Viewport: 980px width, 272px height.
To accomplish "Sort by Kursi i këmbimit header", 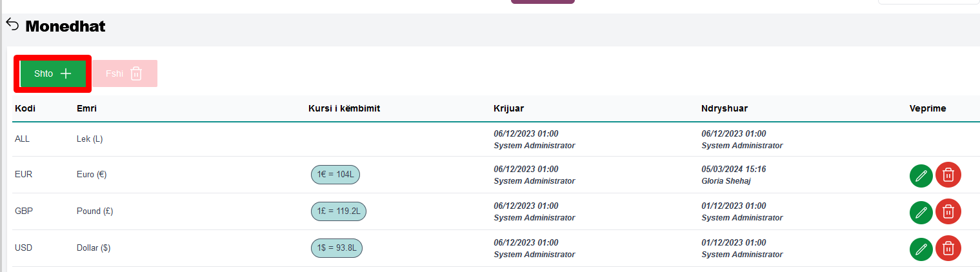I will [x=344, y=108].
